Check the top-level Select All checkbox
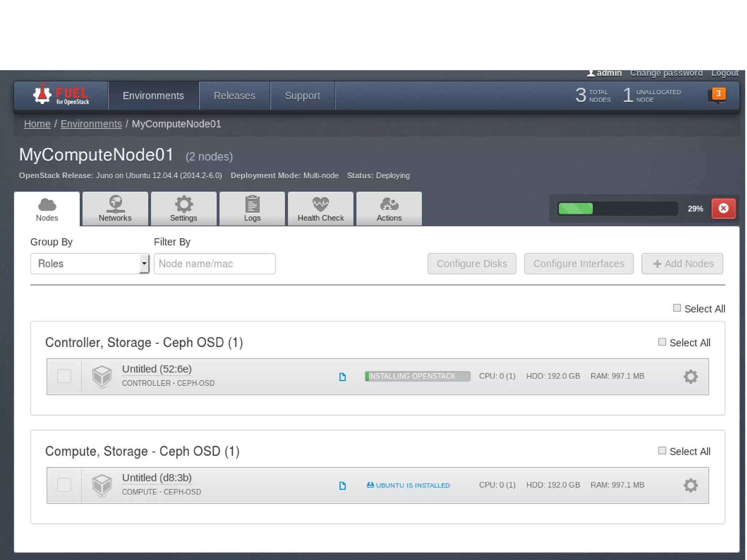747x560 pixels. 677,308
